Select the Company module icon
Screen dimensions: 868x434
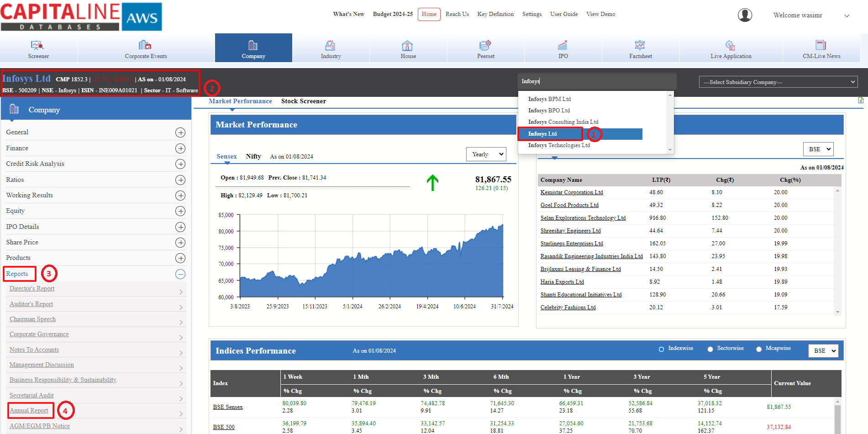(x=253, y=45)
